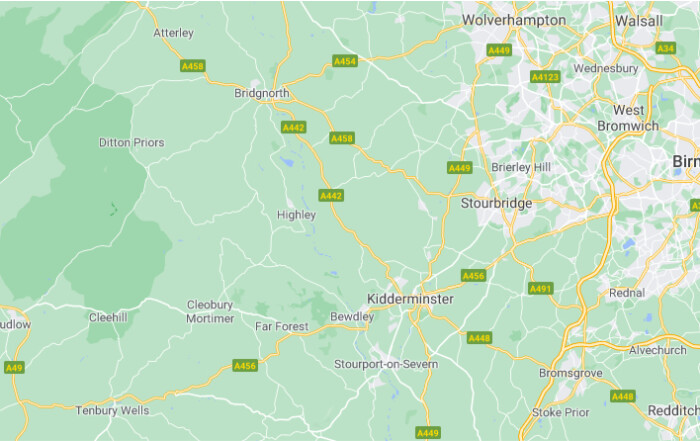
Task: Click the A442 shield just below Bridgnorth
Action: point(293,128)
